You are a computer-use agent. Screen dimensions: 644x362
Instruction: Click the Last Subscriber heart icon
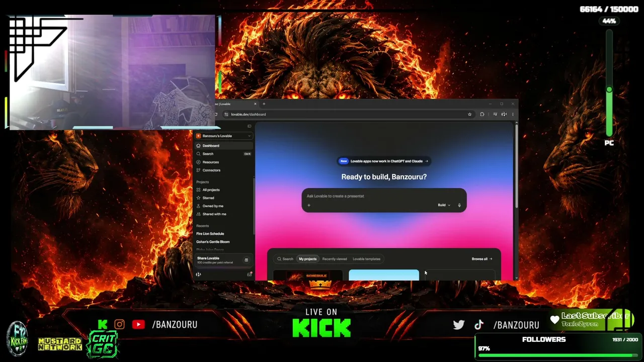pos(554,320)
